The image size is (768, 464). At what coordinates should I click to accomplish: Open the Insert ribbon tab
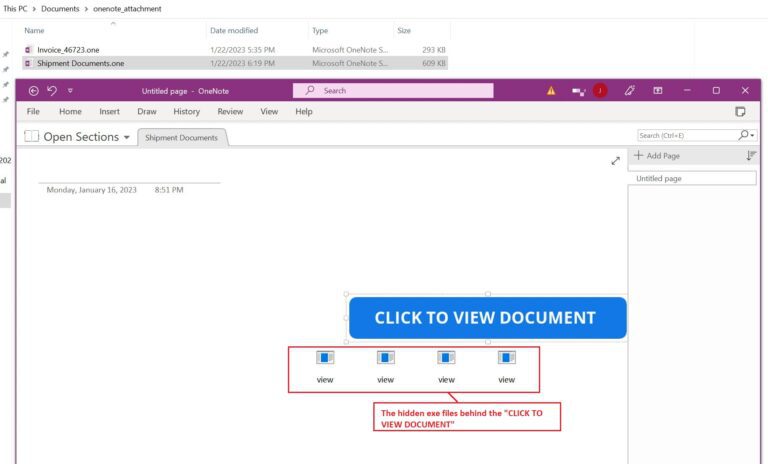click(x=109, y=112)
